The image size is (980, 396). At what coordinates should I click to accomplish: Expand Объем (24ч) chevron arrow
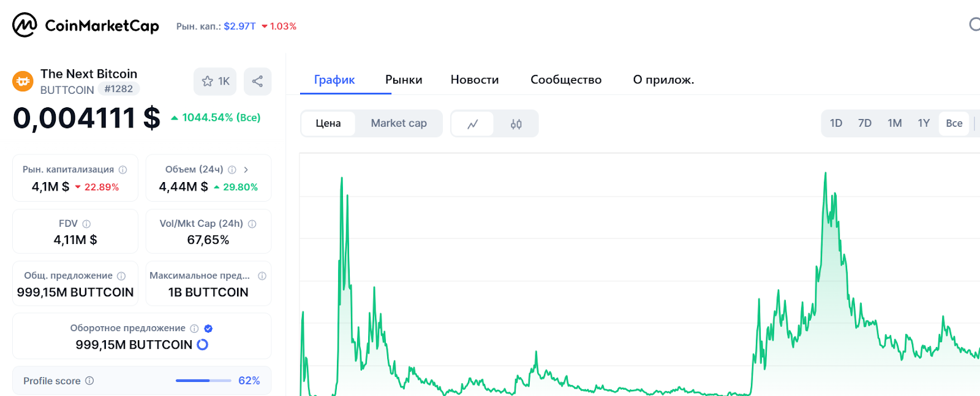pyautogui.click(x=246, y=170)
